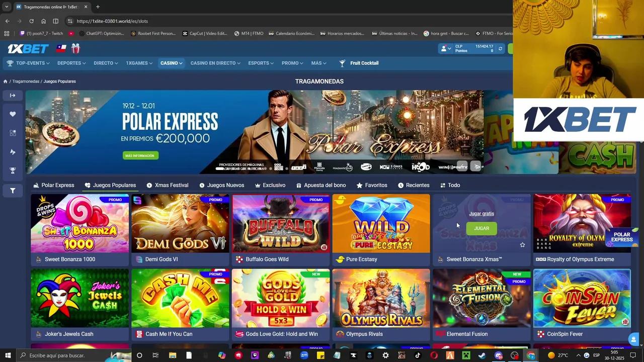Viewport: 644px width, 362px height.
Task: Expand the PROMO dropdown menu
Action: point(292,63)
